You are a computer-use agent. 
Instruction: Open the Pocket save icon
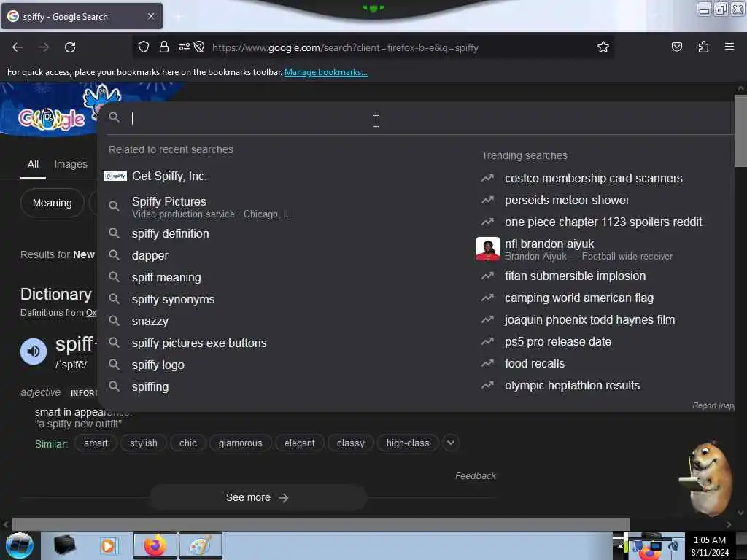676,47
